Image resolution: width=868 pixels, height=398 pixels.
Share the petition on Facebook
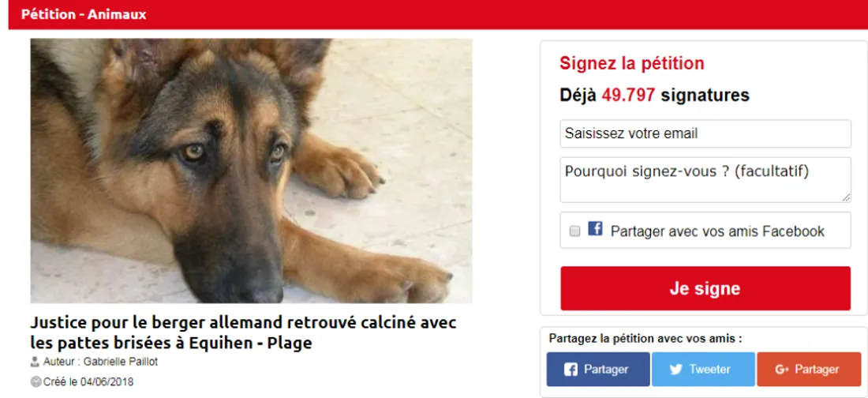click(598, 369)
